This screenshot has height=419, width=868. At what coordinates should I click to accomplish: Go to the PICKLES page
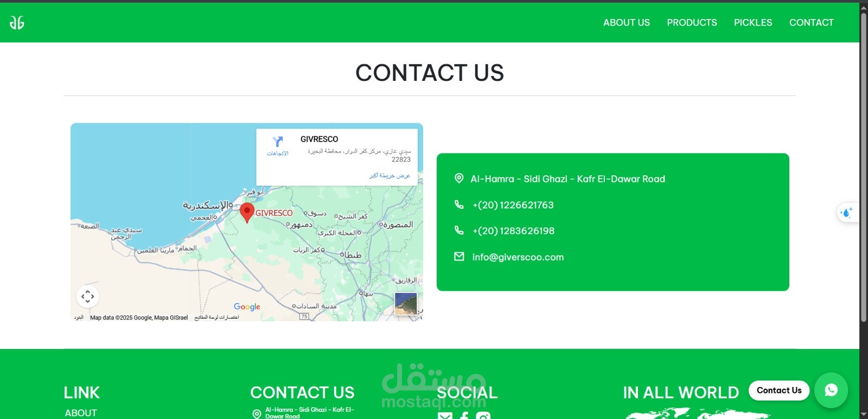pyautogui.click(x=753, y=22)
